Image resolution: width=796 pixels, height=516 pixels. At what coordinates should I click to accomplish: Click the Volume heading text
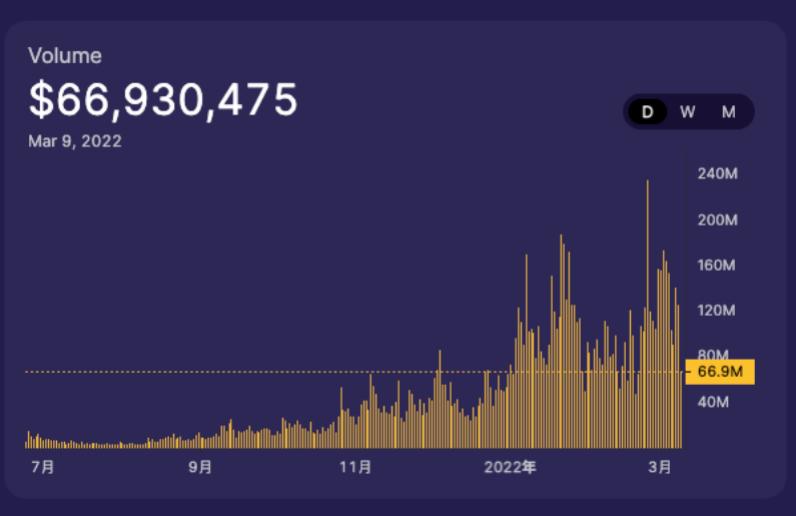coord(65,56)
